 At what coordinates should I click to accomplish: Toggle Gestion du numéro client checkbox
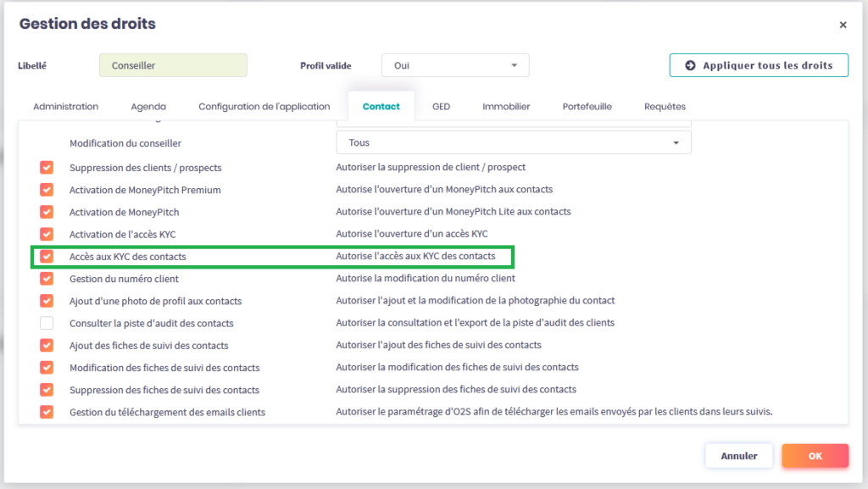pyautogui.click(x=47, y=278)
